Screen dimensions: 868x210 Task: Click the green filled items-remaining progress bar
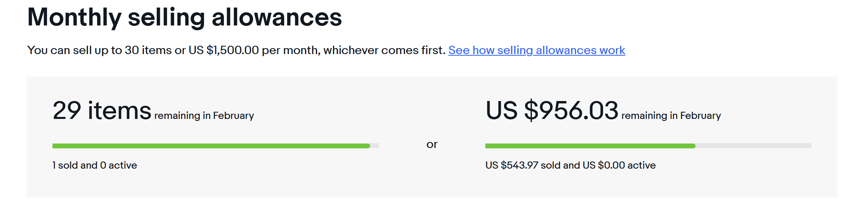point(211,146)
